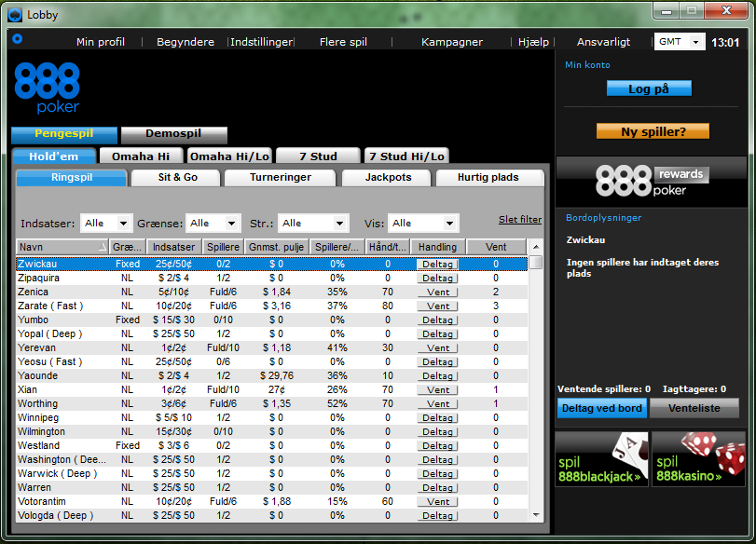
Task: Click Deltag button for Zipaquira table
Action: (437, 279)
